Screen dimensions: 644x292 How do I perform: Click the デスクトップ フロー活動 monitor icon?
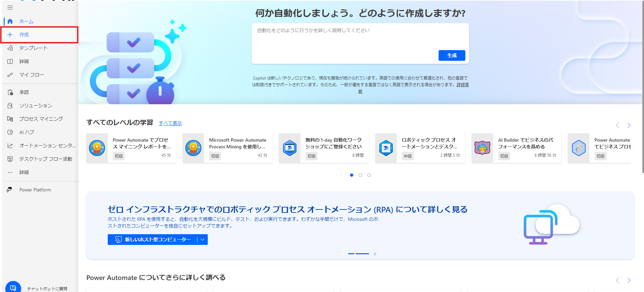coord(10,159)
